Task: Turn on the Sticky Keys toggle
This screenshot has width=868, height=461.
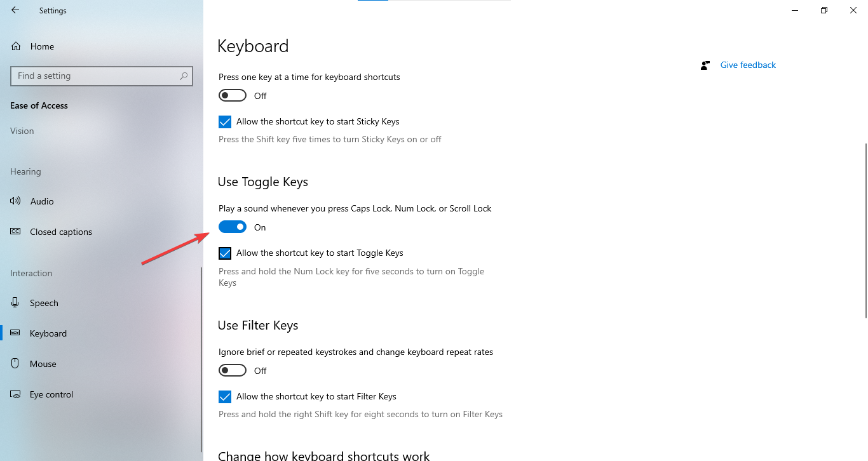Action: point(233,95)
